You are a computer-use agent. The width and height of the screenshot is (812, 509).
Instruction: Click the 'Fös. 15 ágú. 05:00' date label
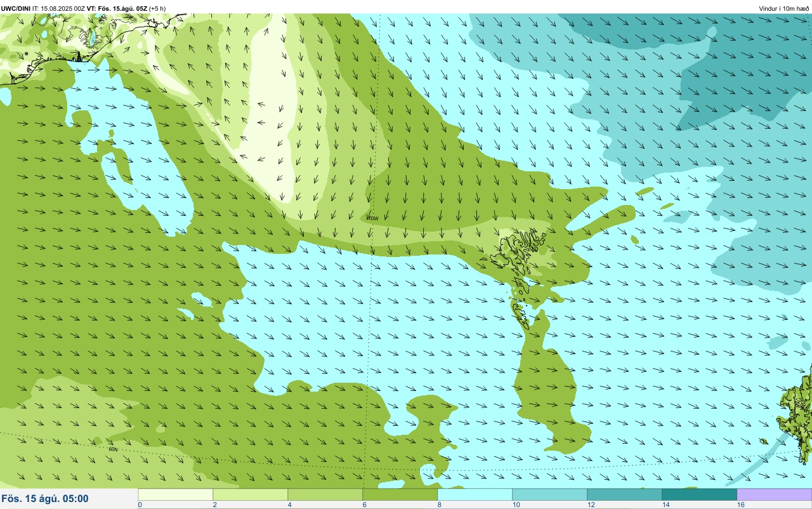(x=45, y=499)
